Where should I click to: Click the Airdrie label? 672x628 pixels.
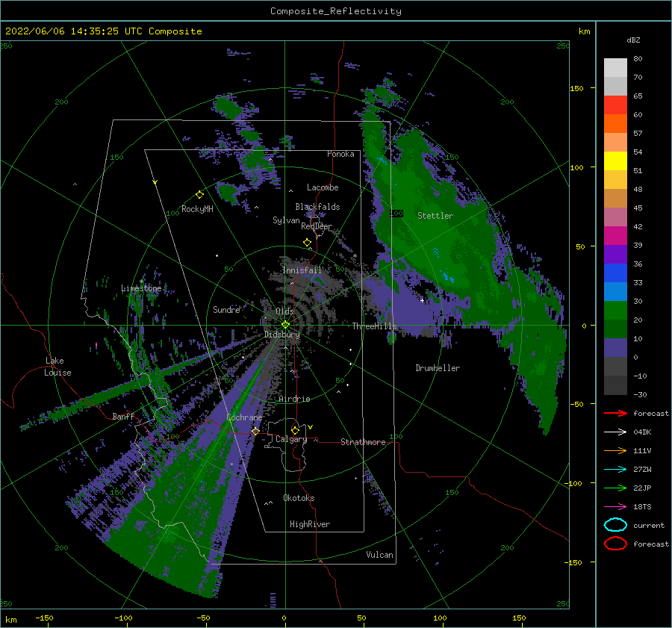pyautogui.click(x=294, y=399)
